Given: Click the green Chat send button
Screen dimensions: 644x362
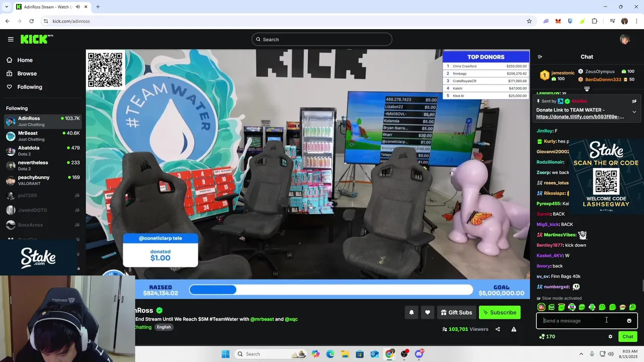Looking at the screenshot, I should tap(628, 337).
